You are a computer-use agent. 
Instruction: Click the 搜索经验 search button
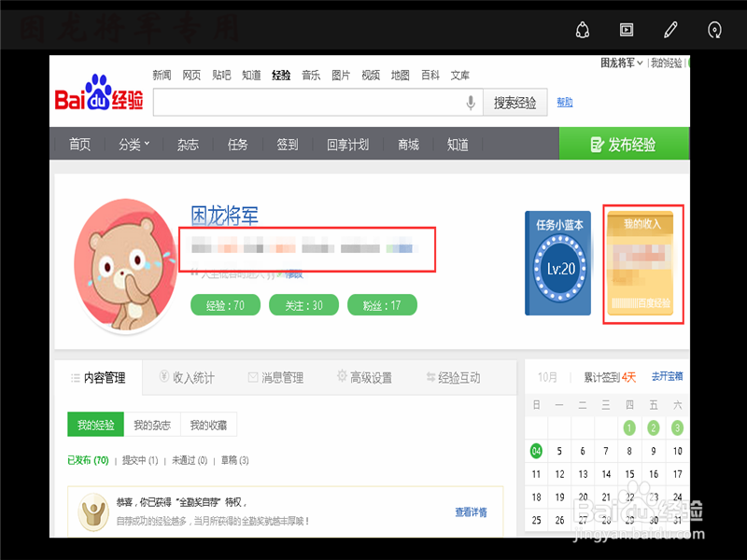pos(514,103)
